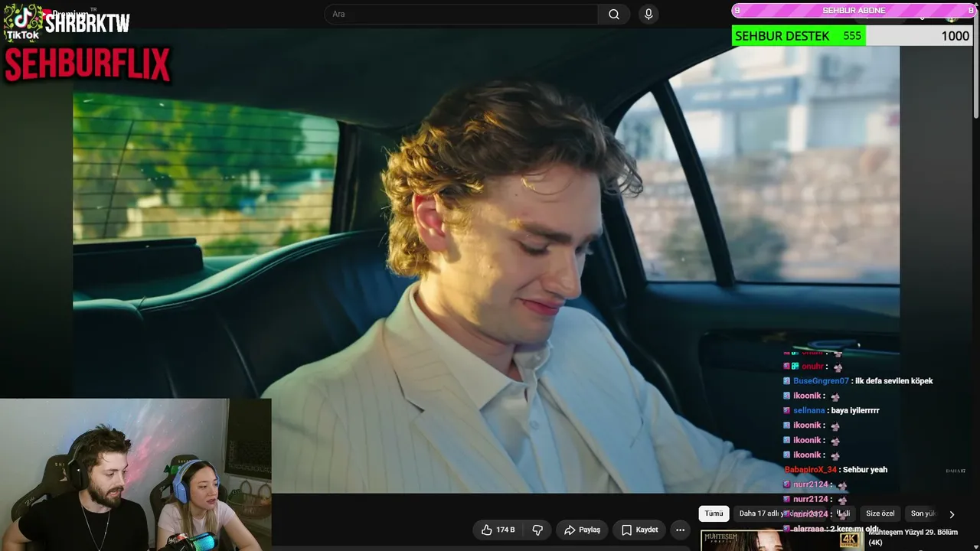This screenshot has height=551, width=980.
Task: Click the BuseGngren07 chat username
Action: tap(821, 381)
